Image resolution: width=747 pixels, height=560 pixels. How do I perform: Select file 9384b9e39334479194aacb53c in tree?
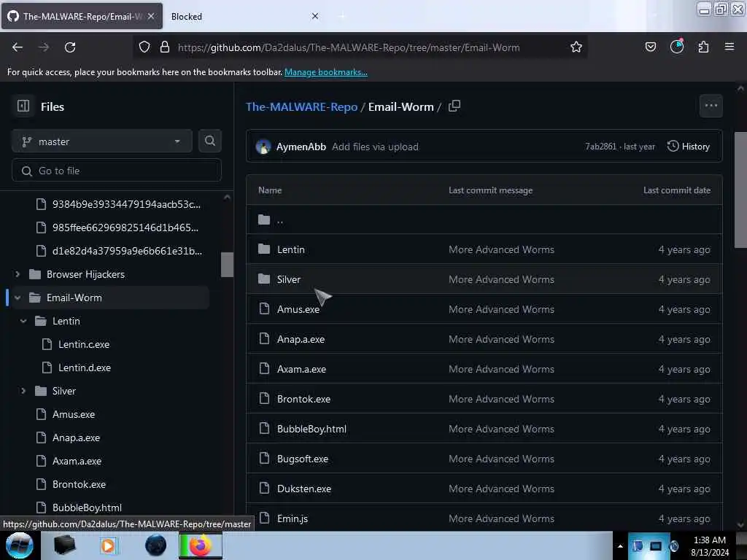[x=126, y=204]
